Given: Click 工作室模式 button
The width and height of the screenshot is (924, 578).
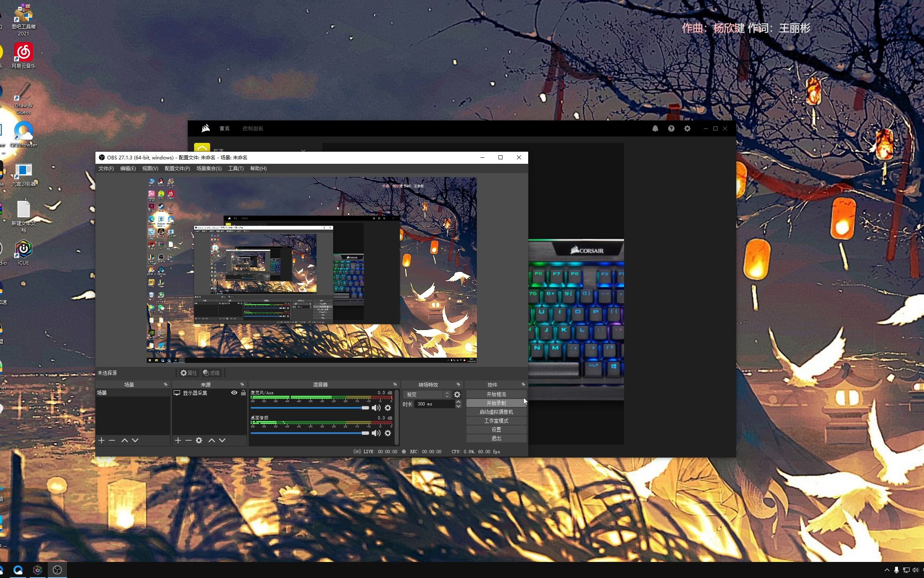Looking at the screenshot, I should [x=496, y=421].
